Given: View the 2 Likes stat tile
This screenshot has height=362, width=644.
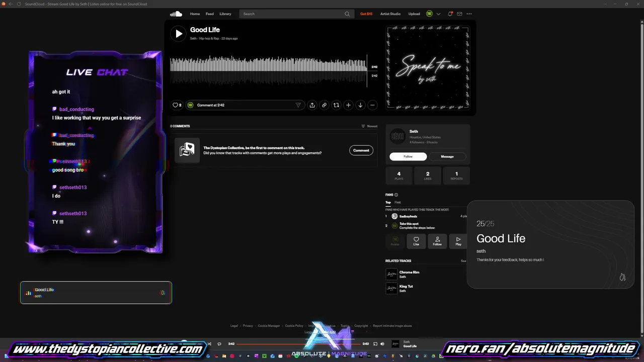Looking at the screenshot, I should coord(428,175).
